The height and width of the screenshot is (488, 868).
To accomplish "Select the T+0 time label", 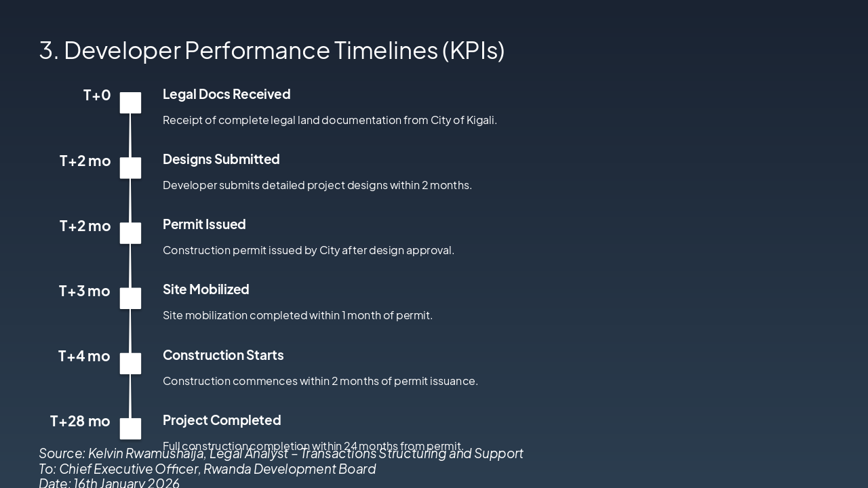I will 97,95.
